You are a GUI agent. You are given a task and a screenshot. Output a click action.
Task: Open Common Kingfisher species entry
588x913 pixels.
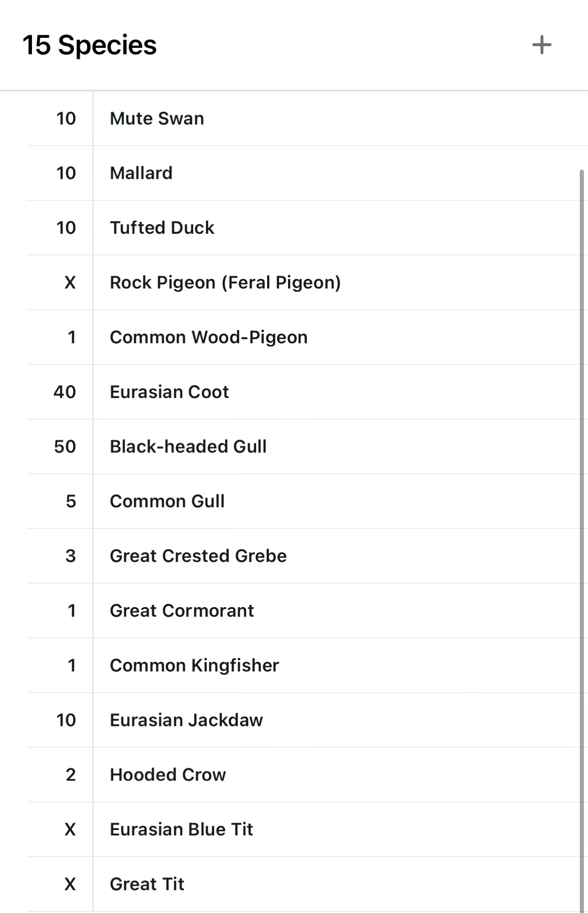point(194,666)
